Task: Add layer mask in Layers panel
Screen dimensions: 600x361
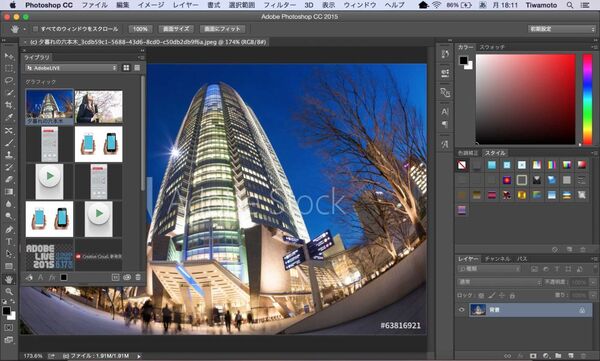Action: (533, 356)
